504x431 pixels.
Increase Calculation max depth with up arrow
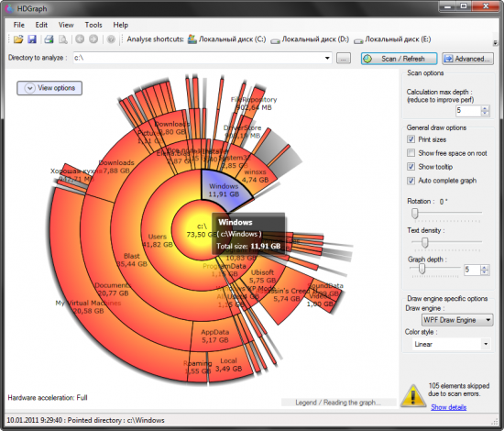coord(485,108)
